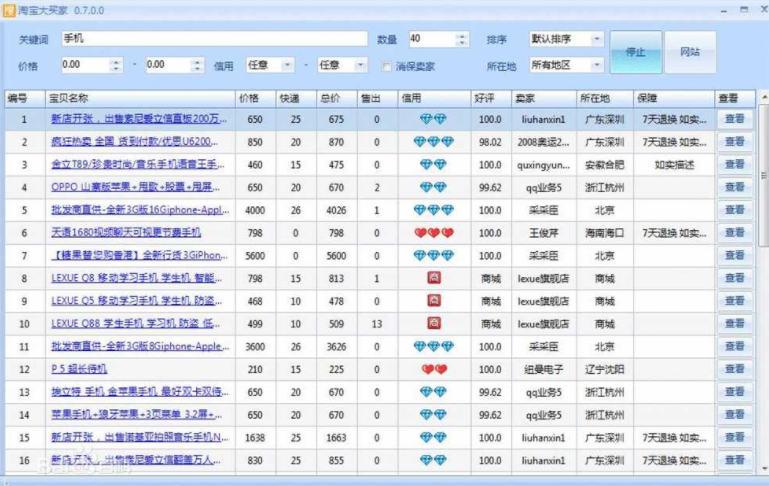
Task: Click 查看 button for row 14
Action: (735, 415)
